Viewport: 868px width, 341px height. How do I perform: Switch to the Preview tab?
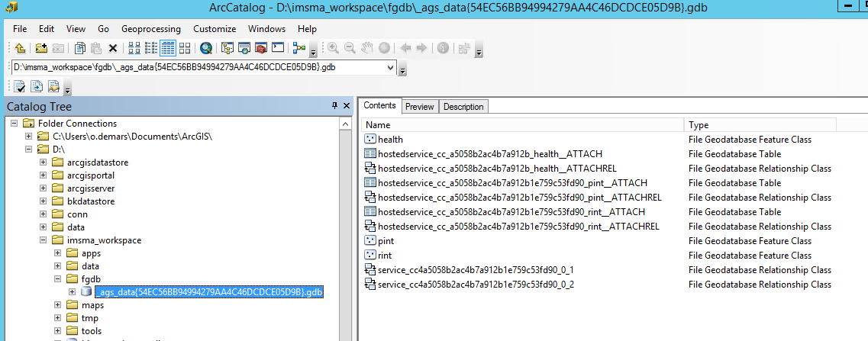[x=420, y=107]
